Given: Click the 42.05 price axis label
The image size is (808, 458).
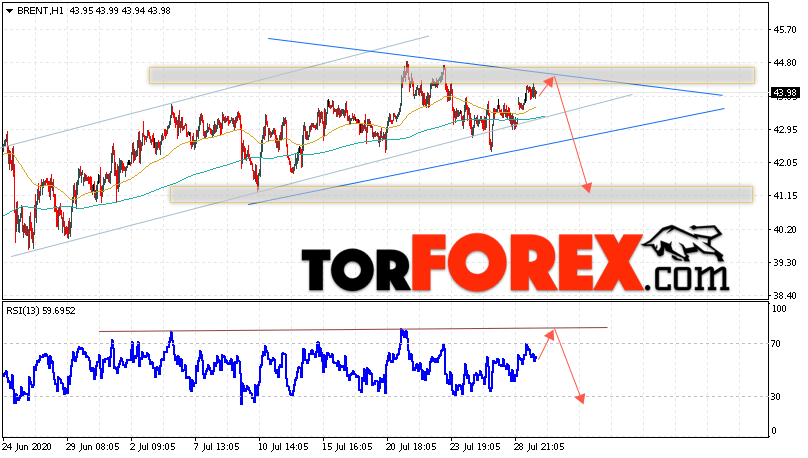Looking at the screenshot, I should coord(784,163).
